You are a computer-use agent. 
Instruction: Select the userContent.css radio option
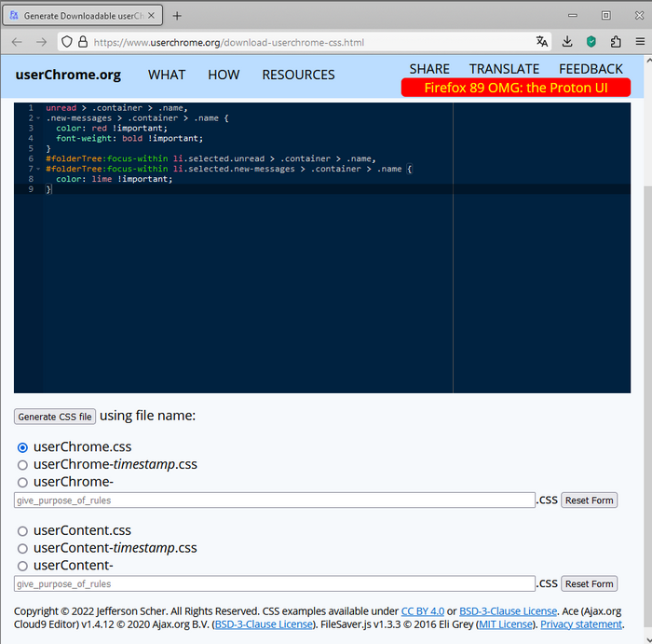pos(22,531)
